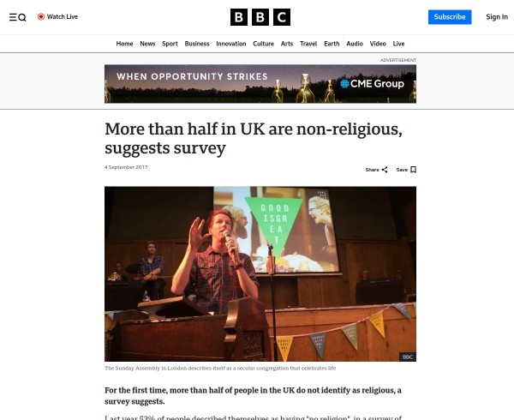514x420 pixels.
Task: Click the When Opportunity Strikes ad banner
Action: 260,84
